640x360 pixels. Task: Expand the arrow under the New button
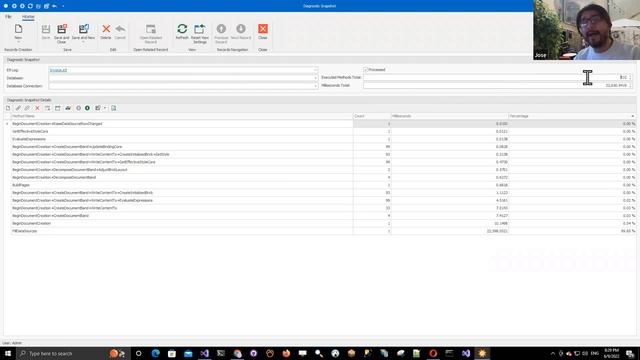(x=18, y=42)
